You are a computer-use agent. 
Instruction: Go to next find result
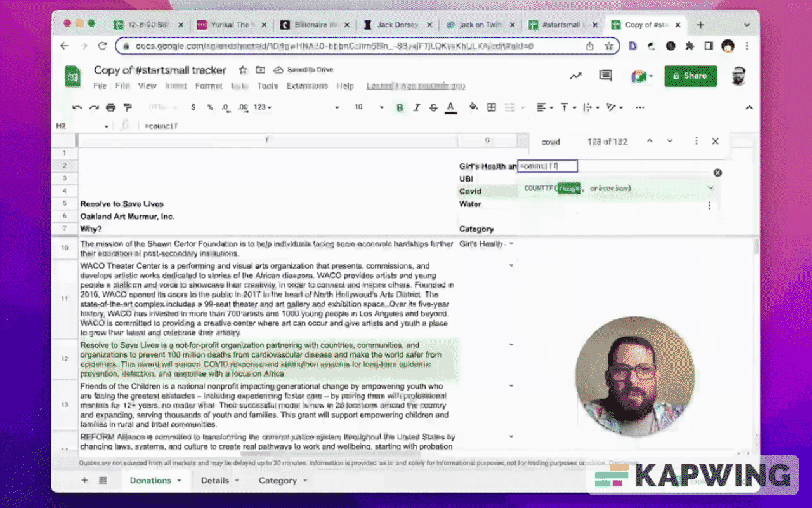tap(670, 141)
